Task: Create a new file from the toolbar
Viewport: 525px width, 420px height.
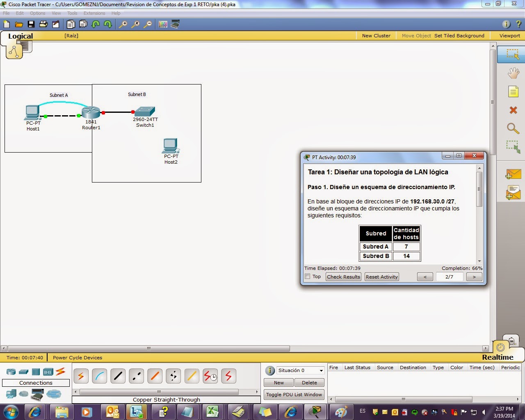Action: tap(7, 24)
